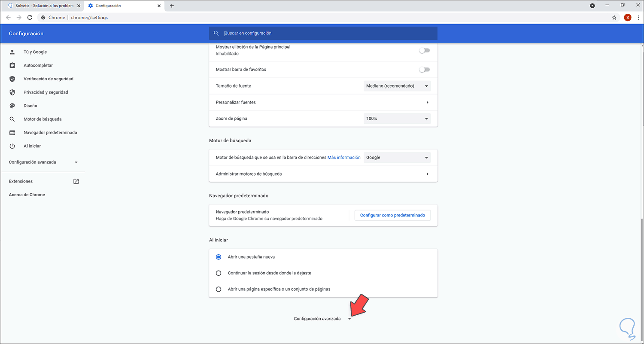Go to Al iniciar sidebar section
The height and width of the screenshot is (344, 644).
[32, 146]
